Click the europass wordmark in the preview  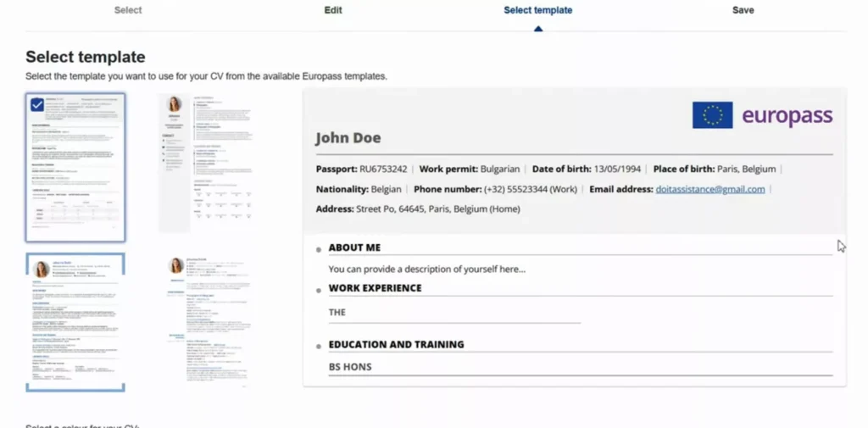point(787,116)
